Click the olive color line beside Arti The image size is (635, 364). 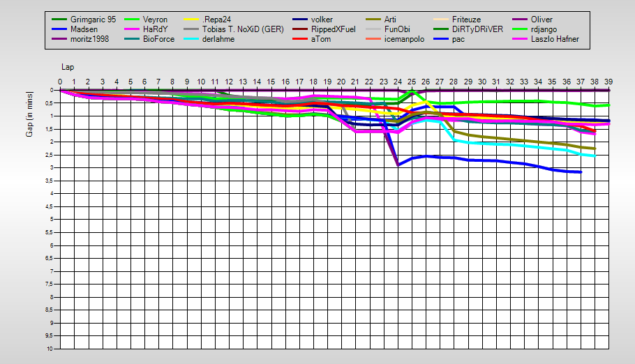[x=373, y=20]
